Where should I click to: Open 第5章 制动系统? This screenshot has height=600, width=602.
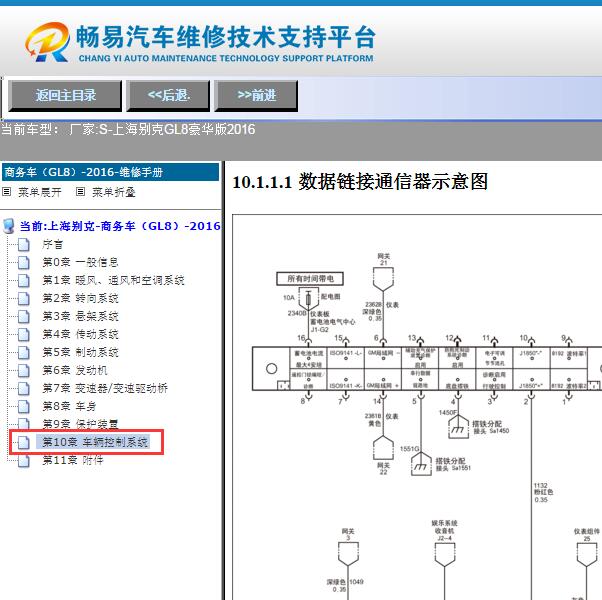80,352
